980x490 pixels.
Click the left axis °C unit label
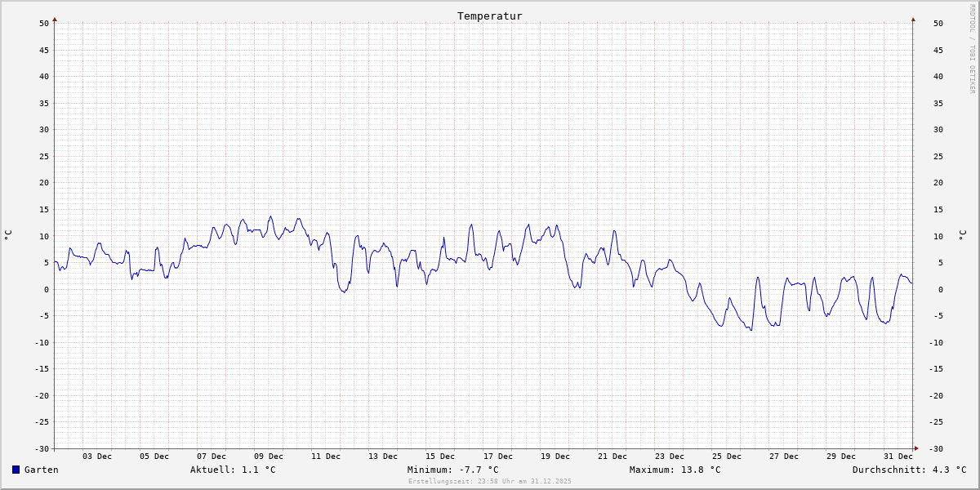point(8,235)
